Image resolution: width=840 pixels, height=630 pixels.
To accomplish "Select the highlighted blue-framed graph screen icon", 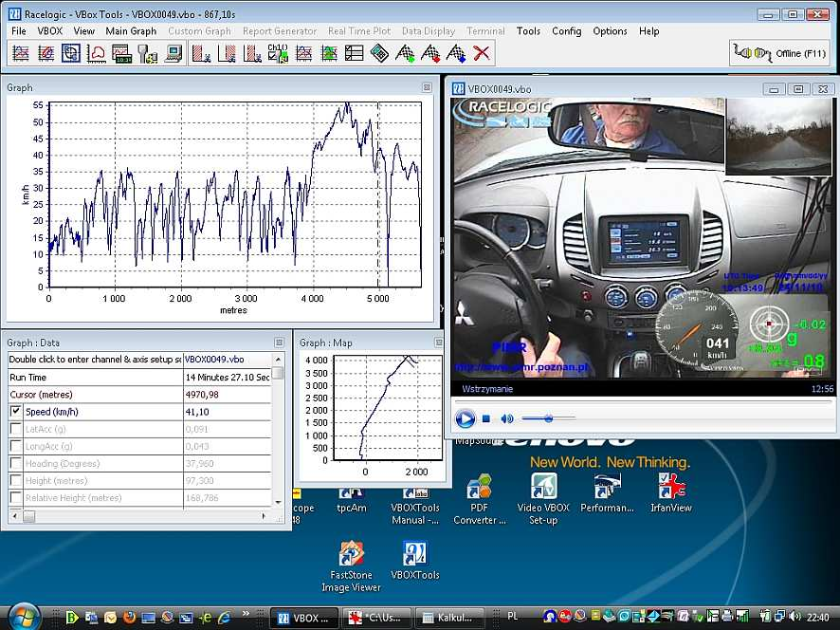I will point(71,54).
